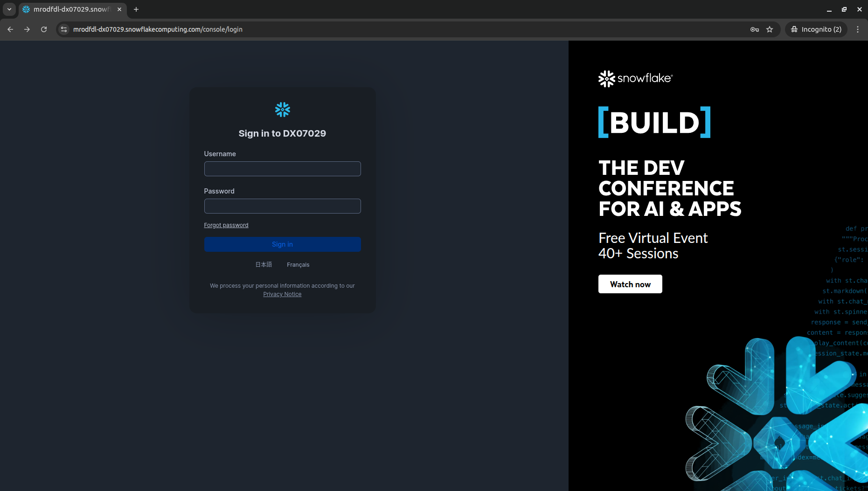868x491 pixels.
Task: Open Chrome's three-dot menu
Action: [x=858, y=29]
